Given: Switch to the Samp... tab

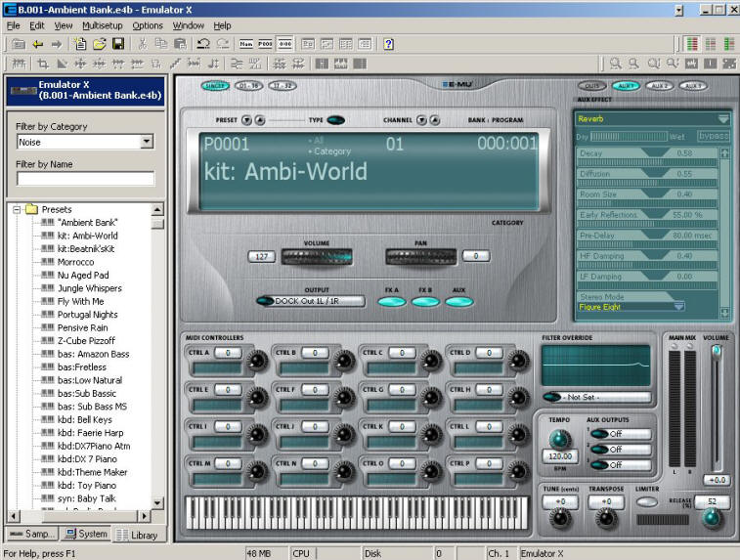Looking at the screenshot, I should (x=31, y=534).
